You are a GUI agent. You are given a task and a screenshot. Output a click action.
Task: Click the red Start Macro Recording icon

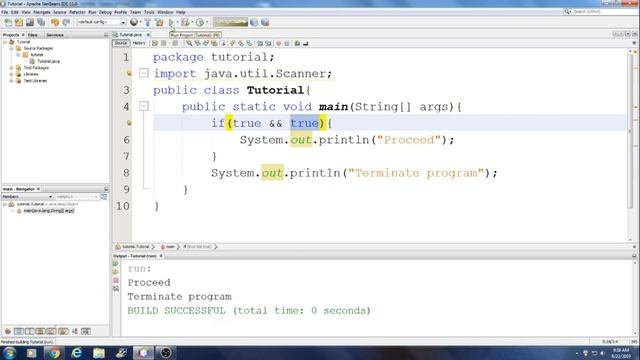[x=279, y=43]
